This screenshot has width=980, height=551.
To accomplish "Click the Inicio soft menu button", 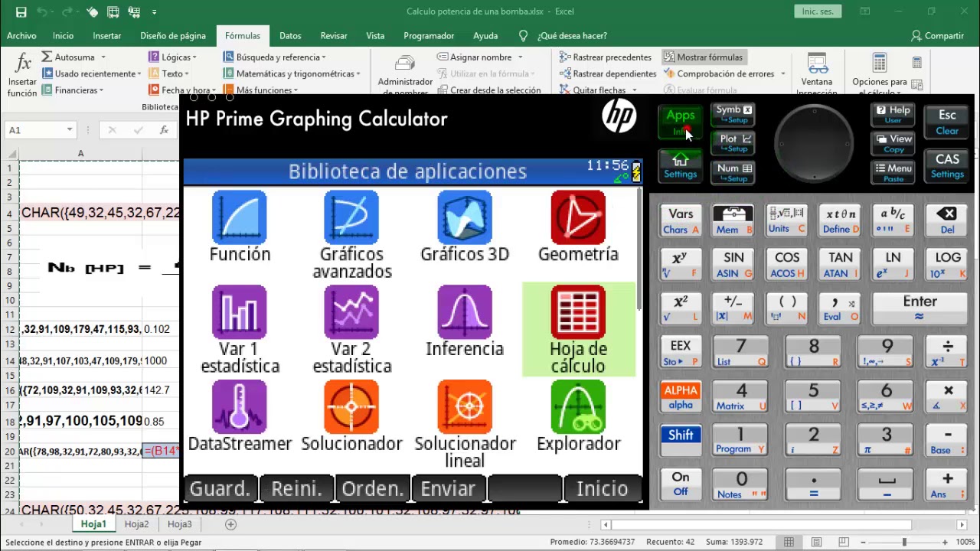I will click(602, 488).
